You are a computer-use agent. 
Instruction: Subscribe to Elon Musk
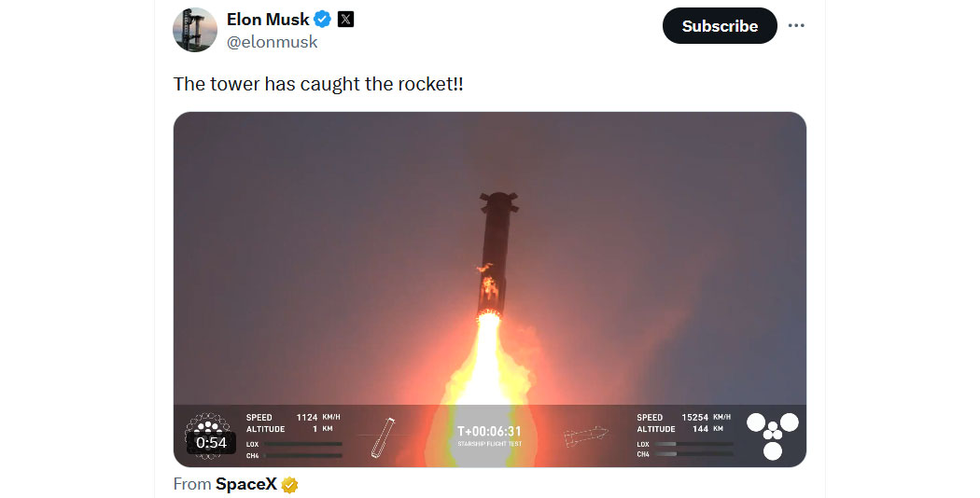tap(720, 25)
